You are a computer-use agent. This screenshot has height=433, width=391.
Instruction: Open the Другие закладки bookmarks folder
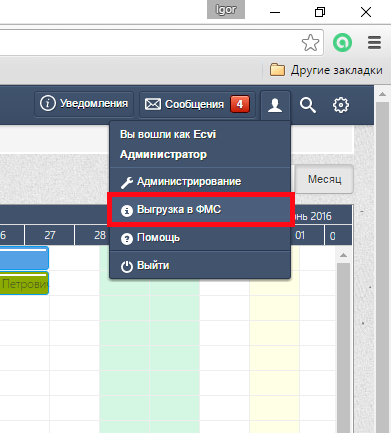(x=326, y=70)
